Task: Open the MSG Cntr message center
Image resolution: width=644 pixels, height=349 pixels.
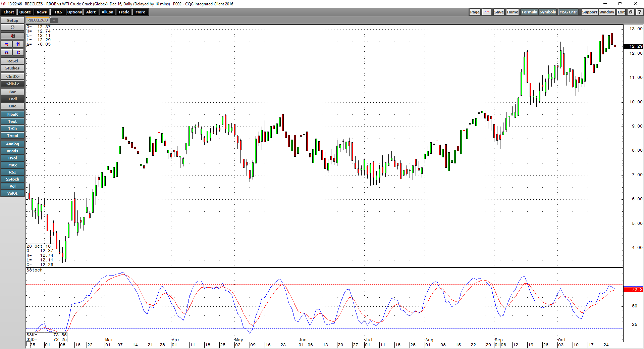Action: tap(568, 12)
